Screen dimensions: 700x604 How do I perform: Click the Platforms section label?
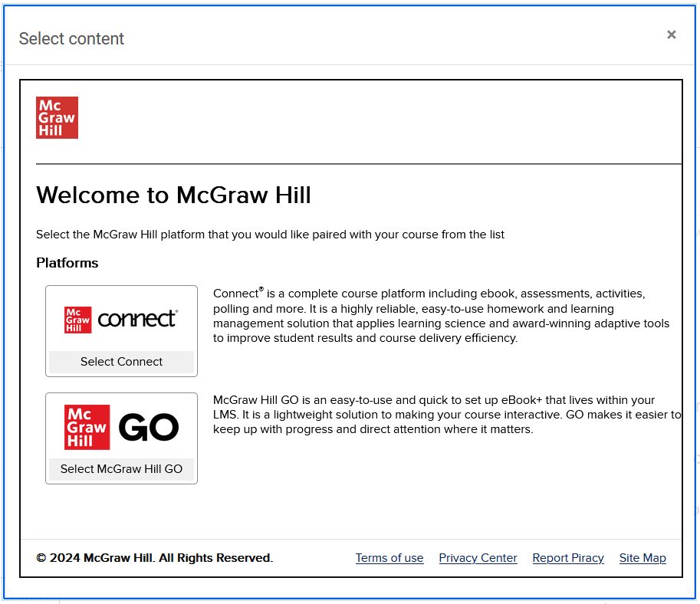(67, 262)
